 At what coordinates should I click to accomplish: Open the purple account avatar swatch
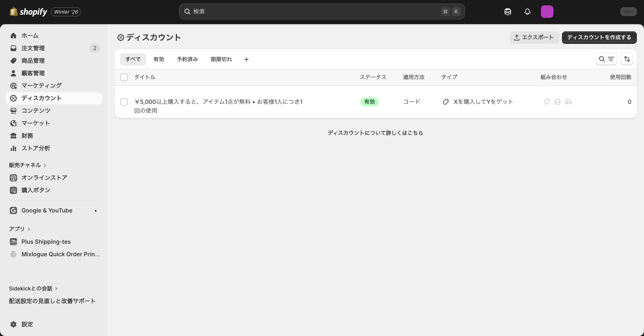pos(547,11)
